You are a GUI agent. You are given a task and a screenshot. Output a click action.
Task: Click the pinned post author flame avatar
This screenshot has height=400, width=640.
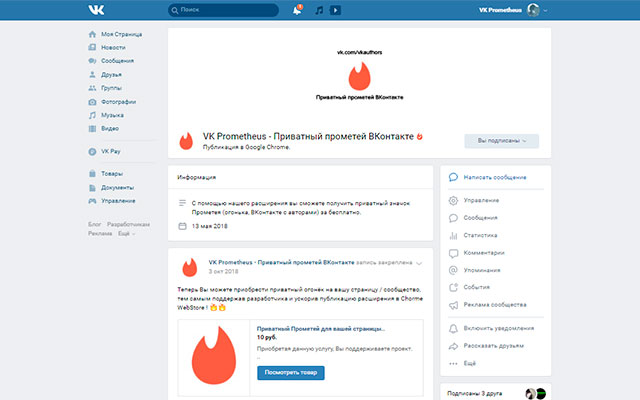[x=190, y=267]
